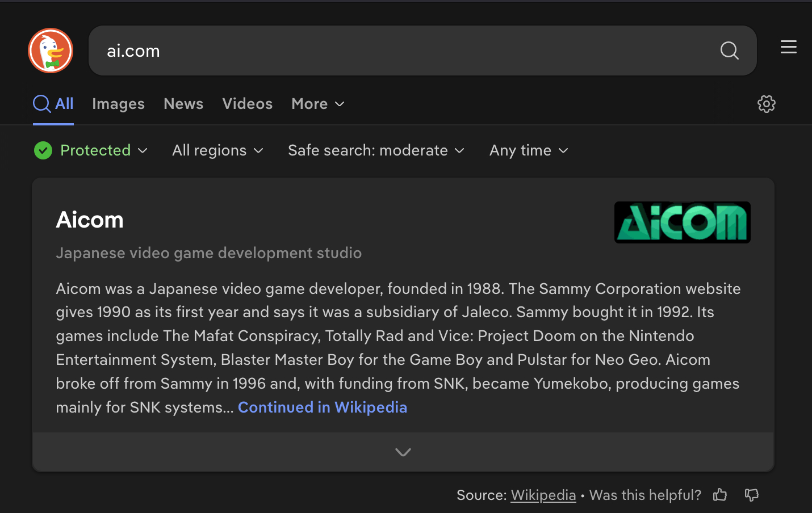Click the Aicom logo image

tap(682, 222)
